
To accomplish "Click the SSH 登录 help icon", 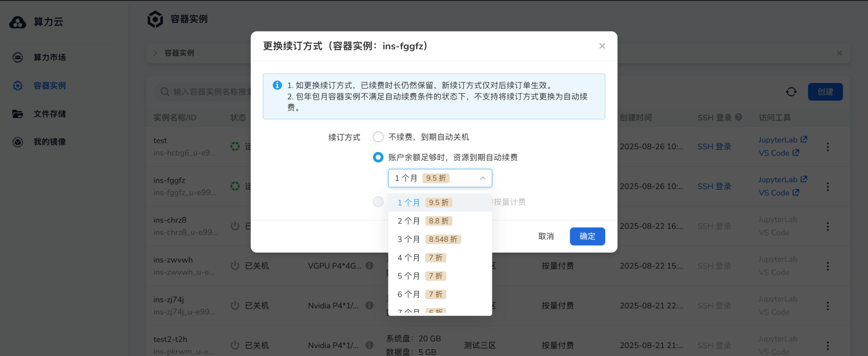I will tap(738, 117).
